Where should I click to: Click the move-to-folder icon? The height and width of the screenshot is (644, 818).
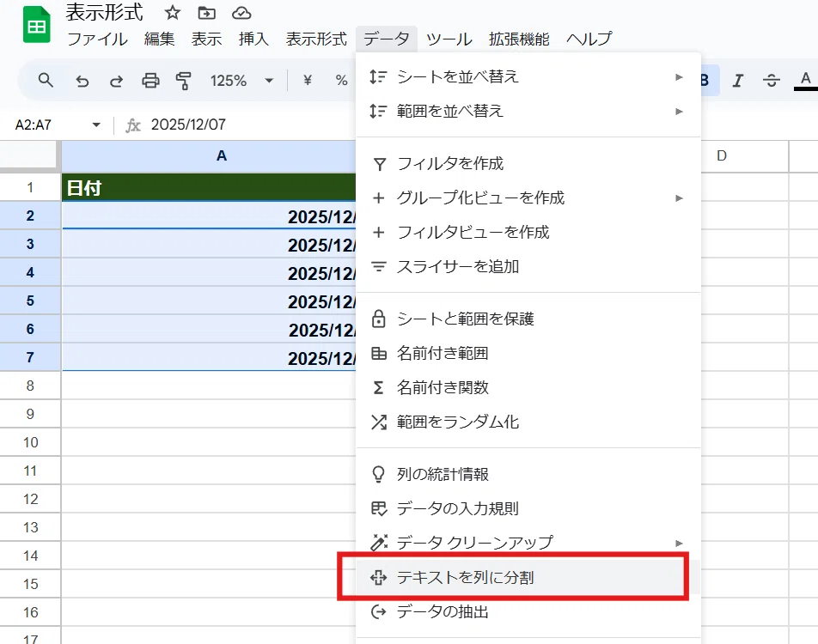[206, 13]
